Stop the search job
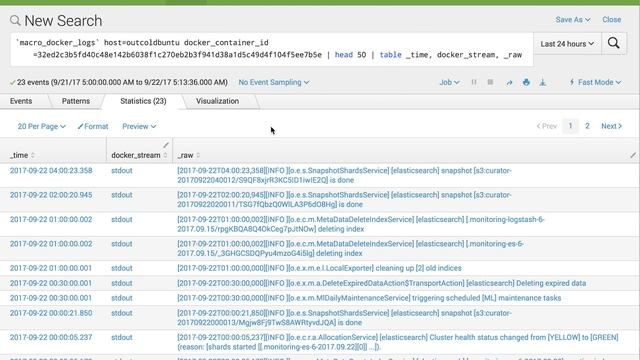The height and width of the screenshot is (360, 640). (490, 82)
